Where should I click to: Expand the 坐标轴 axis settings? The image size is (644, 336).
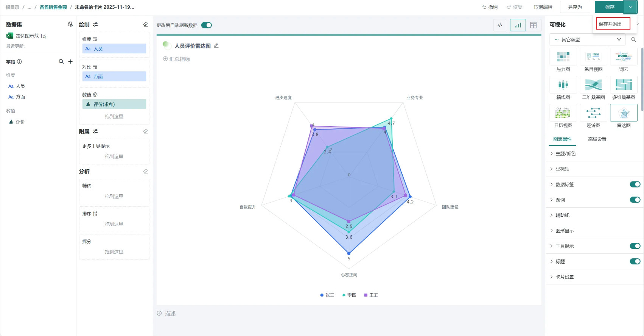[562, 169]
